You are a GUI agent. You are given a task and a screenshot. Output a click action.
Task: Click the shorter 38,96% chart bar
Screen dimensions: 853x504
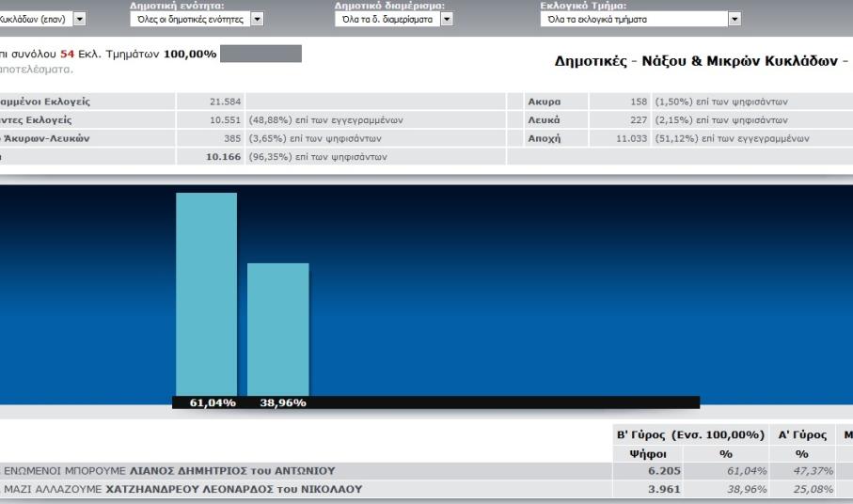coord(277,329)
